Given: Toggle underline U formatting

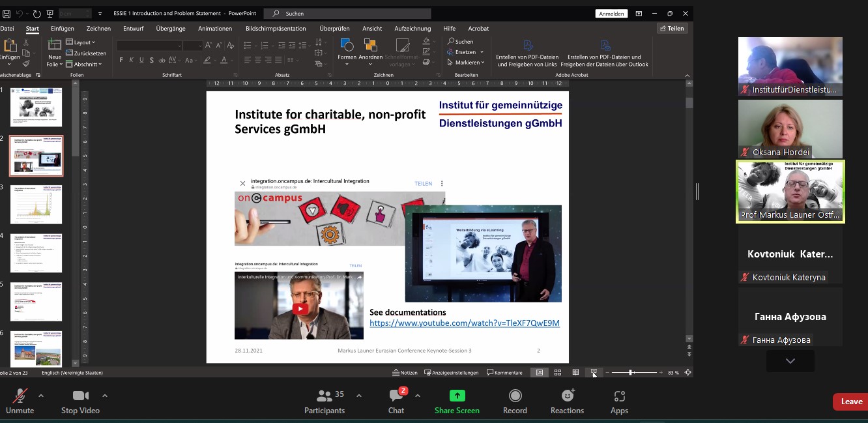Looking at the screenshot, I should coord(141,60).
